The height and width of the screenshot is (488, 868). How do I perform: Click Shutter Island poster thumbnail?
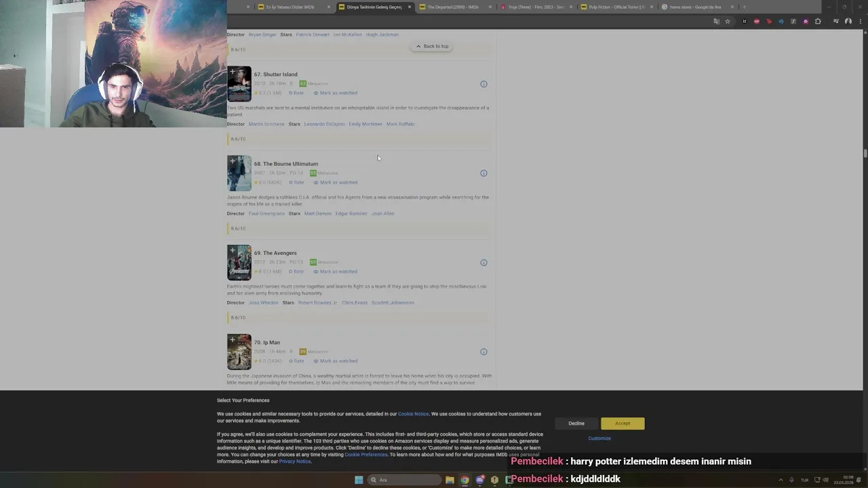click(x=239, y=84)
